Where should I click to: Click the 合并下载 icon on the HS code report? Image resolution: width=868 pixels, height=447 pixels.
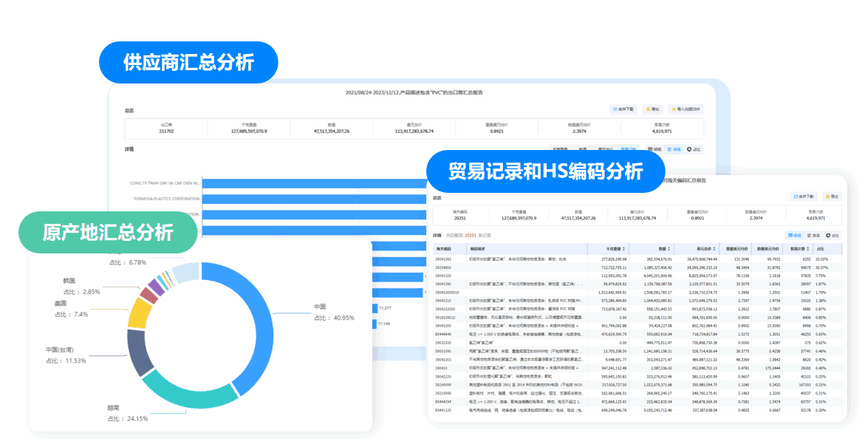pos(805,196)
